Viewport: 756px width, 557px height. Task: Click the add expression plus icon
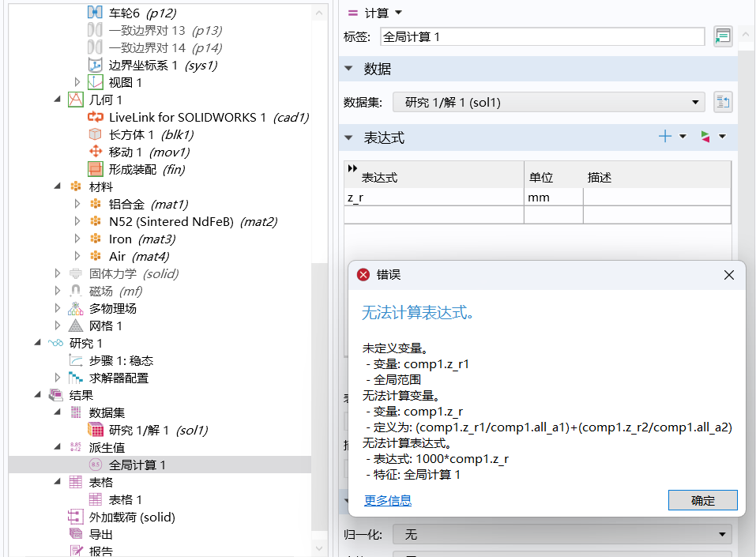(665, 137)
